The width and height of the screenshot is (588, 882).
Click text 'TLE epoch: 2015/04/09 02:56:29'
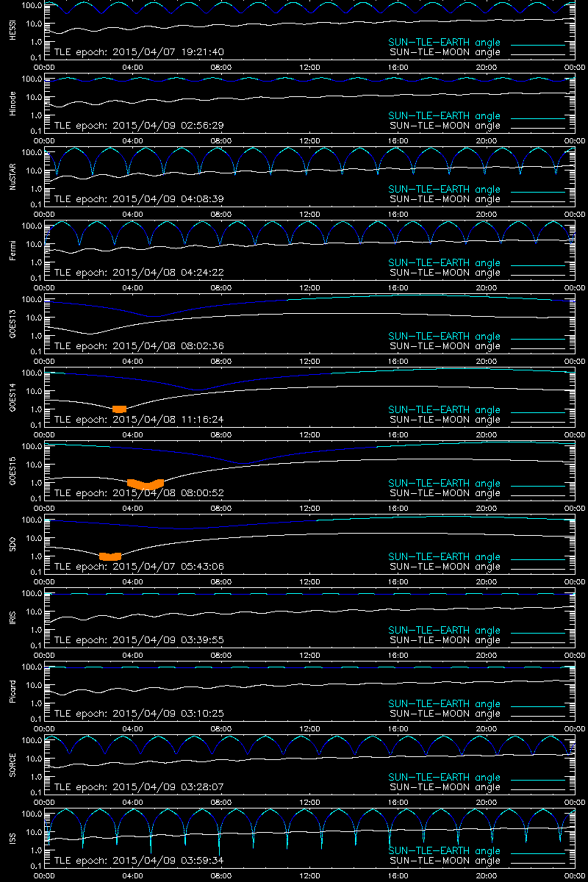click(139, 126)
